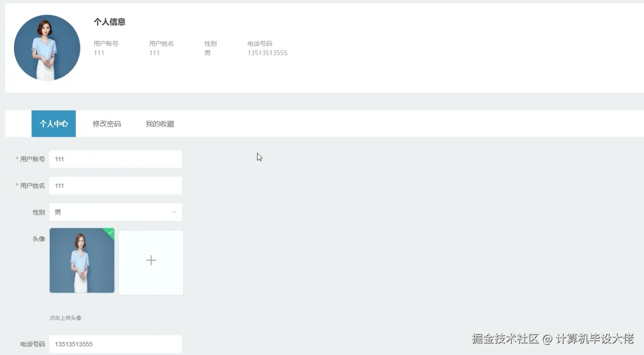
Task: Switch to the 修改密码 tab
Action: pyautogui.click(x=106, y=123)
